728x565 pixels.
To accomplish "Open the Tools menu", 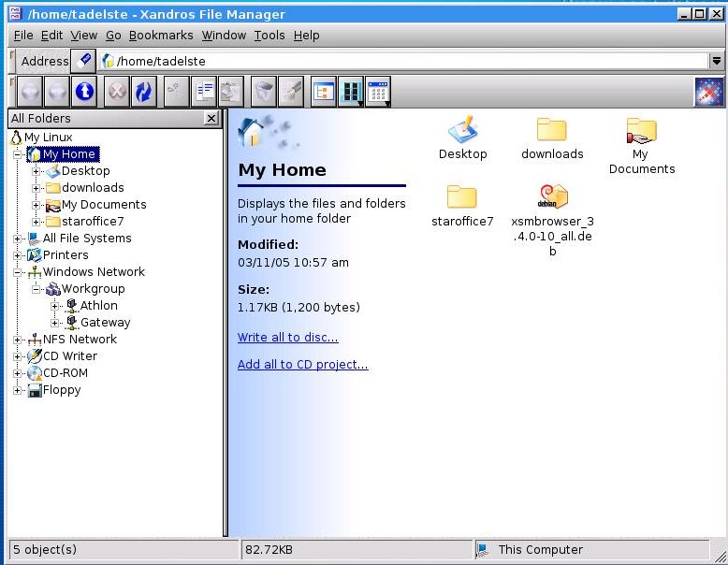I will pyautogui.click(x=269, y=36).
